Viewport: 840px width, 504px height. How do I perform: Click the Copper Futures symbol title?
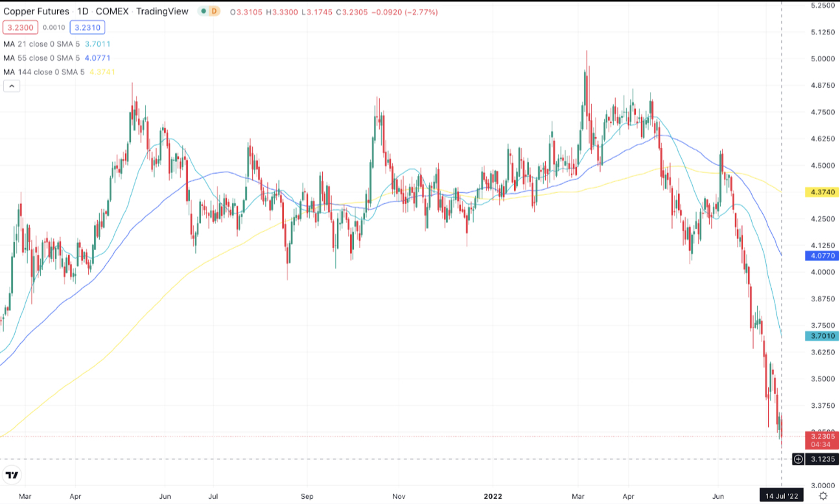[36, 12]
